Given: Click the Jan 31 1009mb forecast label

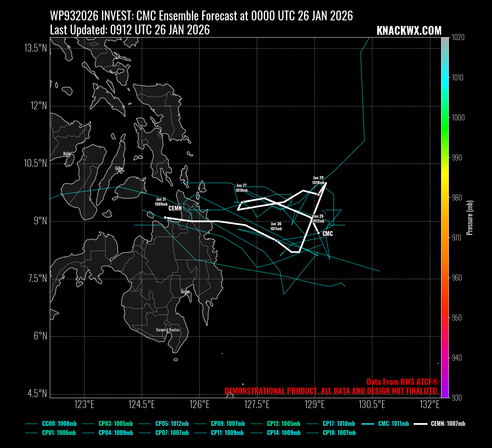Looking at the screenshot, I should click(x=161, y=202).
